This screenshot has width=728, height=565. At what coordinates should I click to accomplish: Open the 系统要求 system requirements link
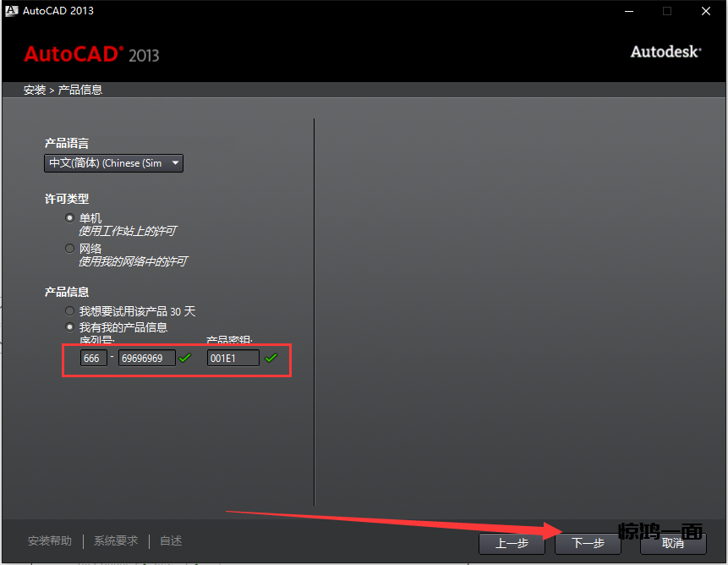[116, 541]
